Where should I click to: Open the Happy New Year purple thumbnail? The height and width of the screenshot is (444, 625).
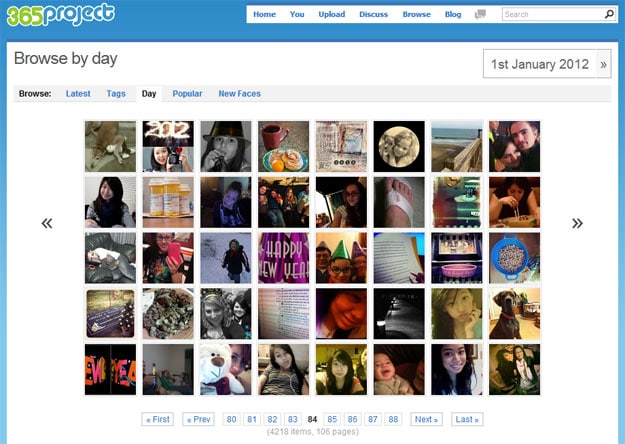coord(283,258)
